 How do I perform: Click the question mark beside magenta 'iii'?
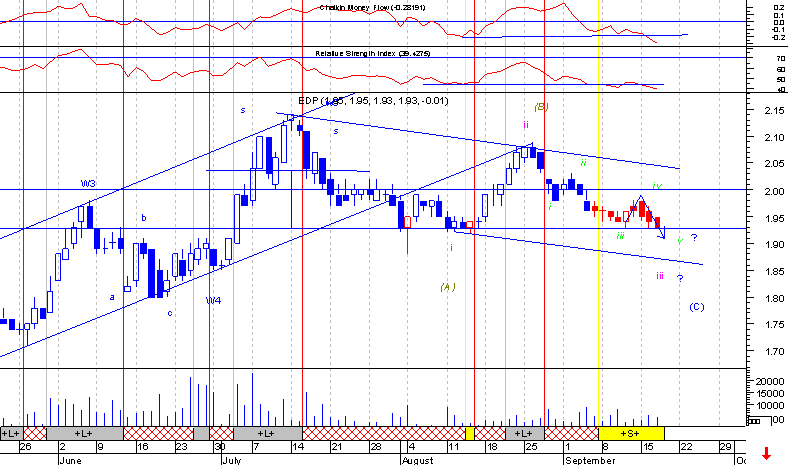[x=680, y=278]
